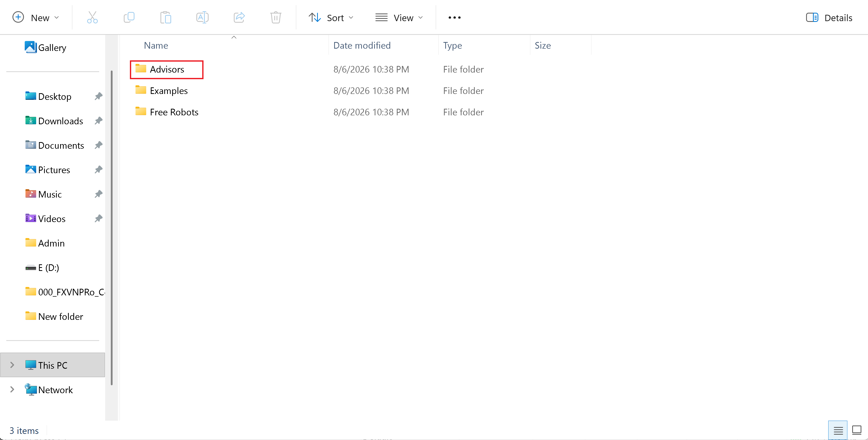
Task: Open Documents in quick access
Action: point(55,145)
